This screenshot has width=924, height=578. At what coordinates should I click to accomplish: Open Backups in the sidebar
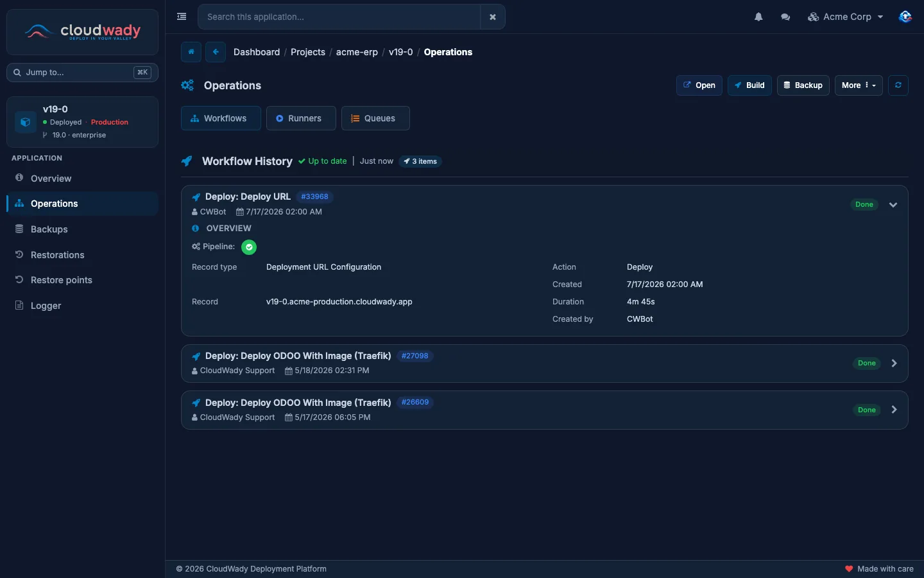pos(82,229)
